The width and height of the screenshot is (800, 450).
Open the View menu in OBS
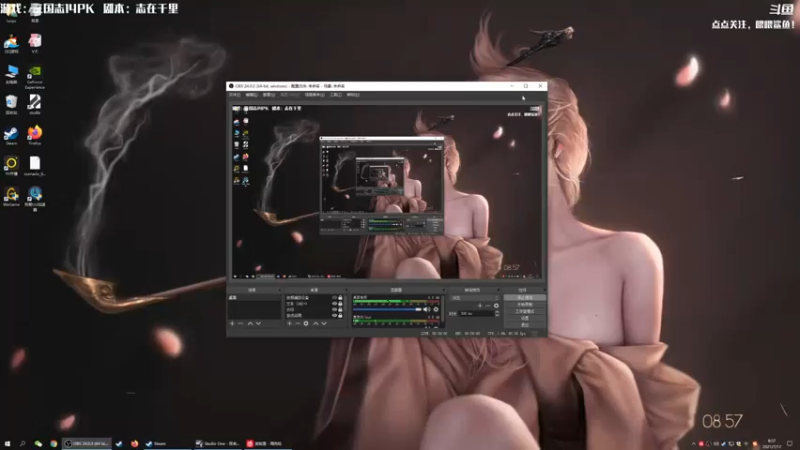268,94
